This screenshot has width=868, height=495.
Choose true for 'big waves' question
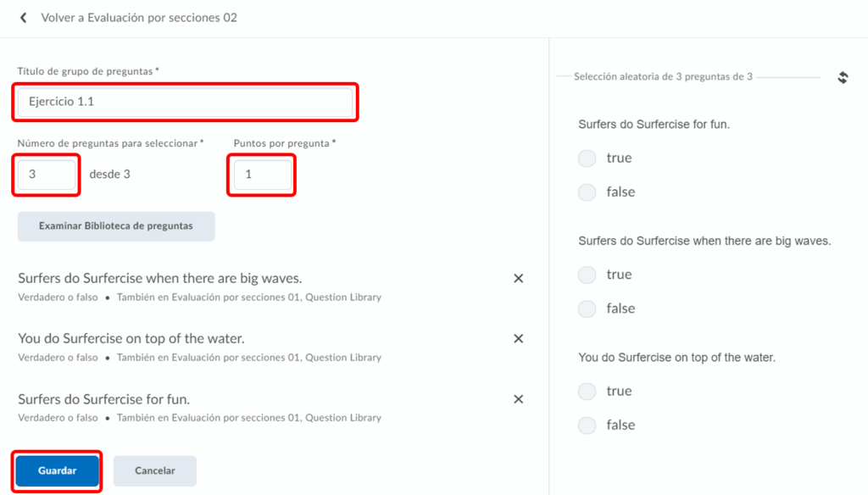tap(587, 275)
